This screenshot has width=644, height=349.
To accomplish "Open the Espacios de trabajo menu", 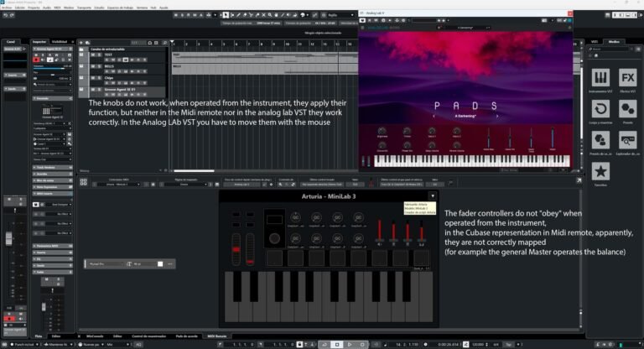I will (121, 8).
